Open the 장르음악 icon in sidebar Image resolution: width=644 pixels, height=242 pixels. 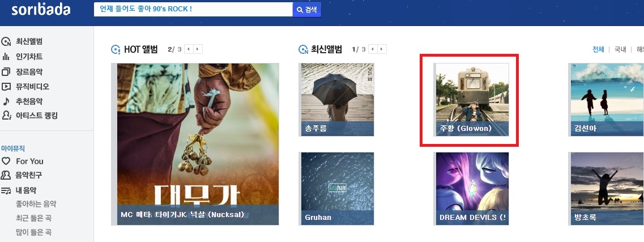click(6, 72)
